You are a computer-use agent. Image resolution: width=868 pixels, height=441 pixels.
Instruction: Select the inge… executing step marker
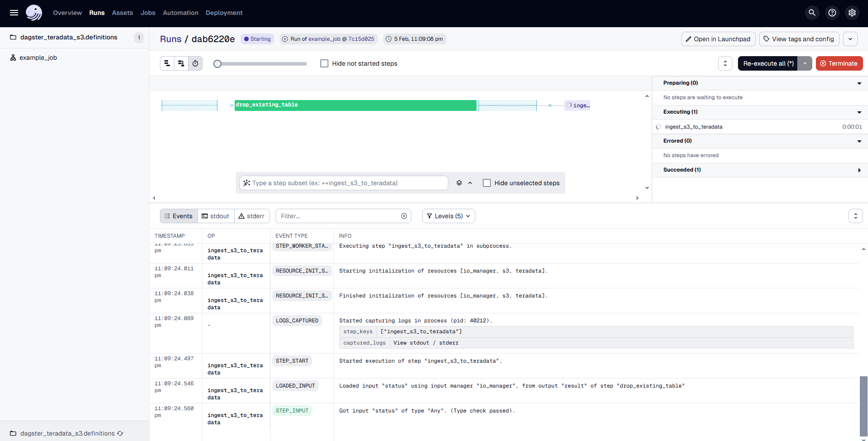click(578, 105)
